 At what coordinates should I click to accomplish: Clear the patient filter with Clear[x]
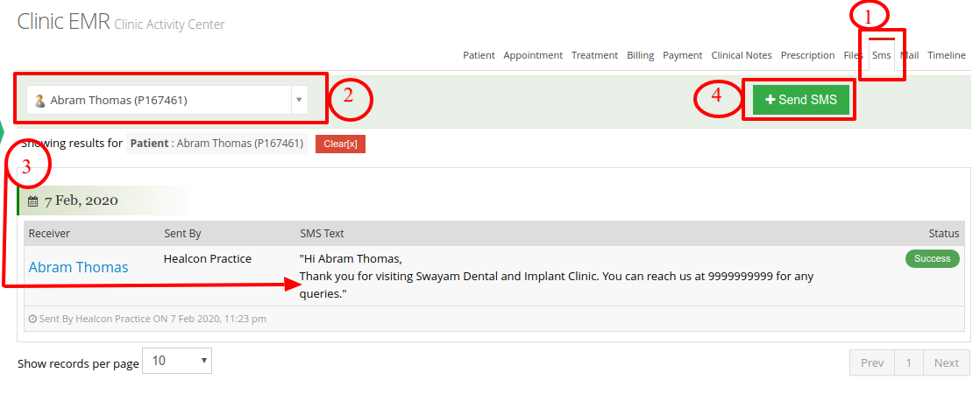click(340, 144)
